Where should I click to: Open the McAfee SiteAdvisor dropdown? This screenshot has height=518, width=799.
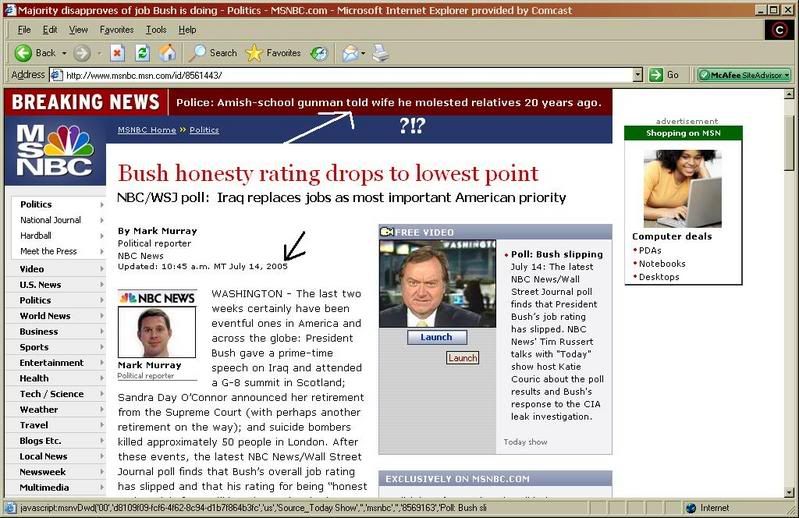pyautogui.click(x=787, y=75)
